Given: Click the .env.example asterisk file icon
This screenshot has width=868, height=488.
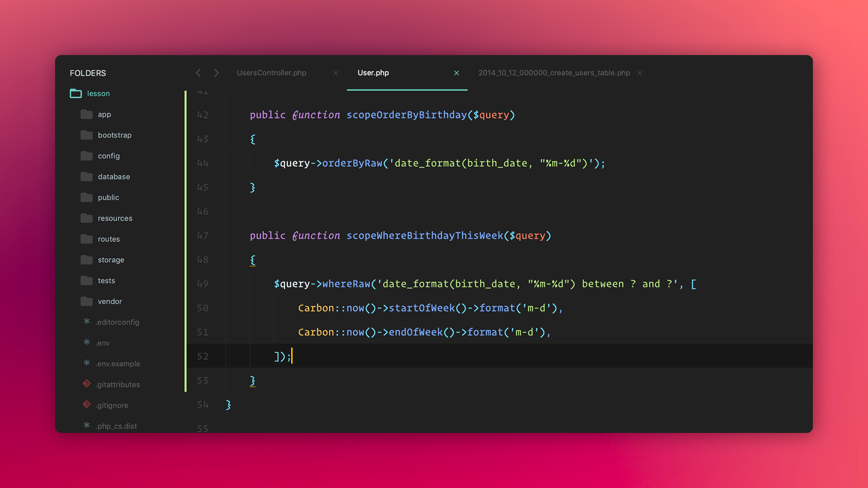Looking at the screenshot, I should click(86, 363).
